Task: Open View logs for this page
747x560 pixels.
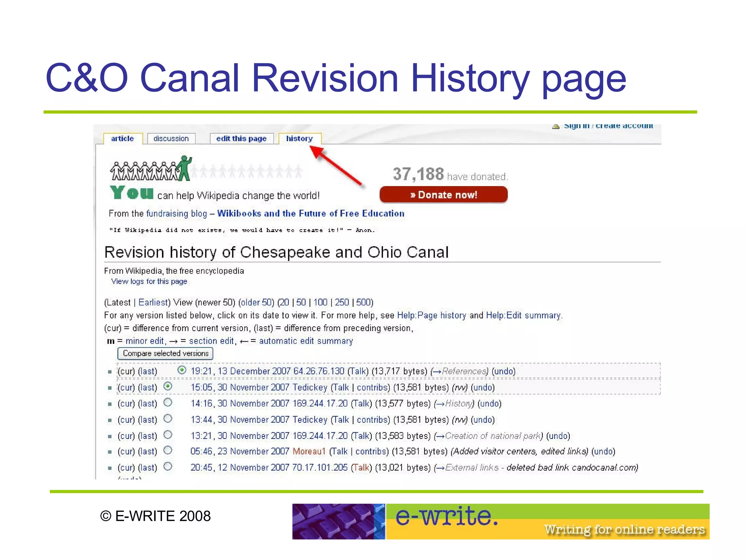Action: 149,281
